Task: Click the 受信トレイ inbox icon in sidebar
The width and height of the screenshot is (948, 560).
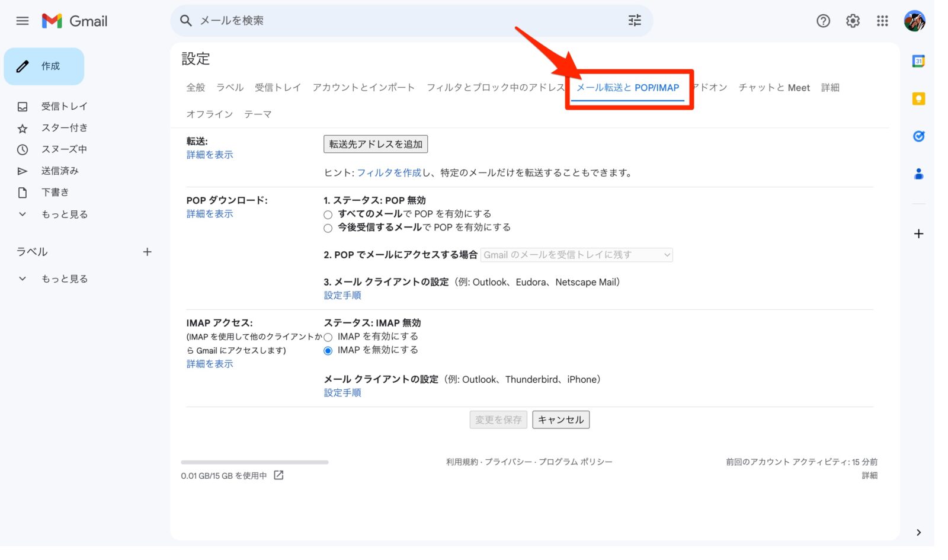Action: tap(23, 107)
